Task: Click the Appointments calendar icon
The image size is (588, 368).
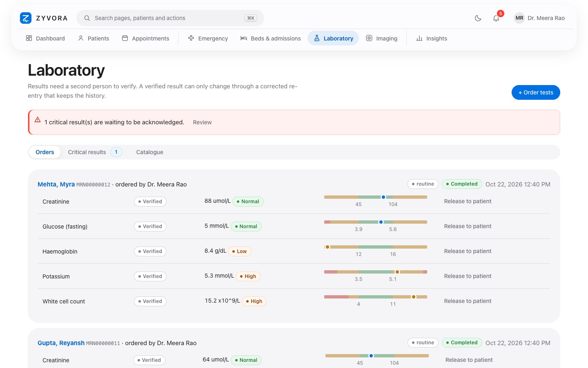Action: (x=125, y=38)
